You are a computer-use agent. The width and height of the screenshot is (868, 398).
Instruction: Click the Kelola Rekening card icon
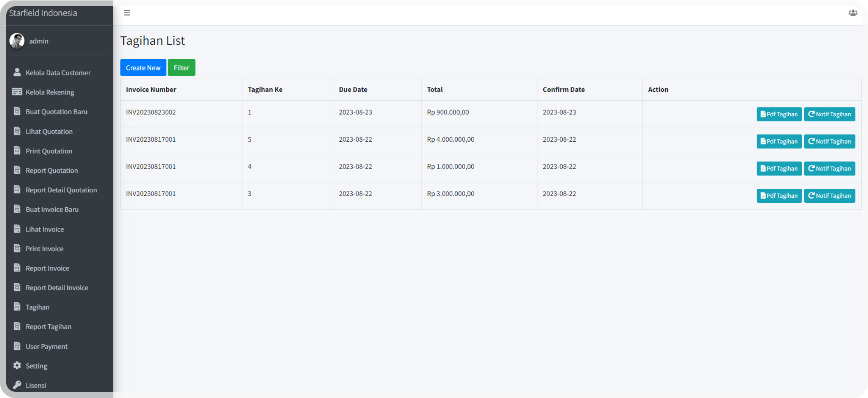[x=17, y=92]
